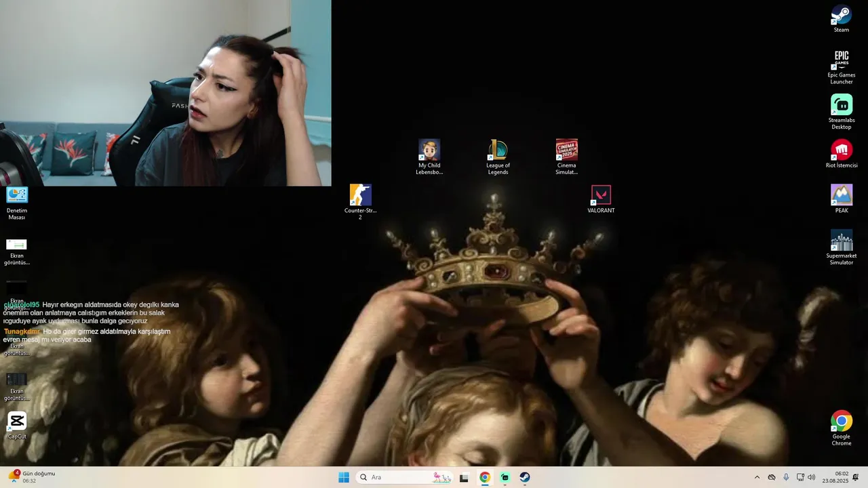Click the chat text 'evren mesaj mı veriyor acaba'
Viewport: 868px width, 488px height.
pyautogui.click(x=47, y=340)
